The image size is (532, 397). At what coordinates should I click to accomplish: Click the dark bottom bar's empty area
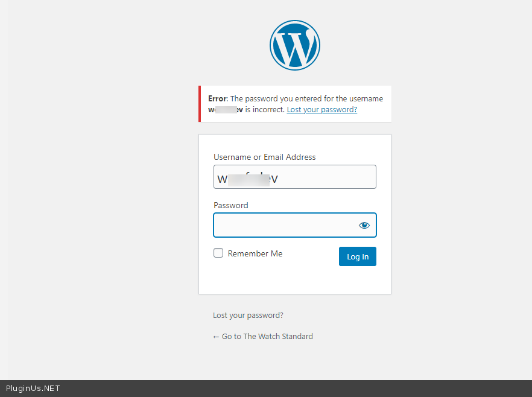302,389
